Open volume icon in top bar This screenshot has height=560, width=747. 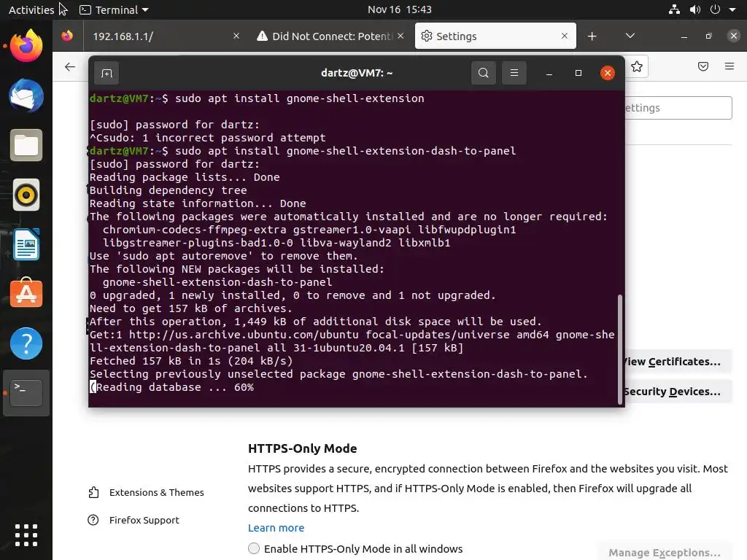[x=695, y=9]
